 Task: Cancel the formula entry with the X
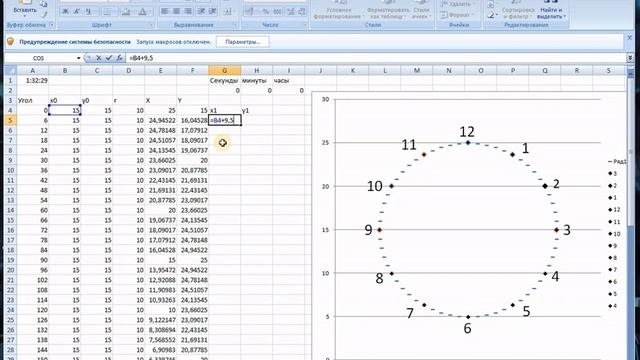pos(98,58)
